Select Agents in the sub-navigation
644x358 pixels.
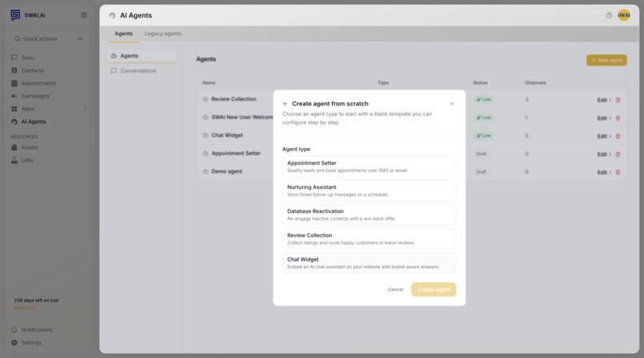tap(141, 55)
